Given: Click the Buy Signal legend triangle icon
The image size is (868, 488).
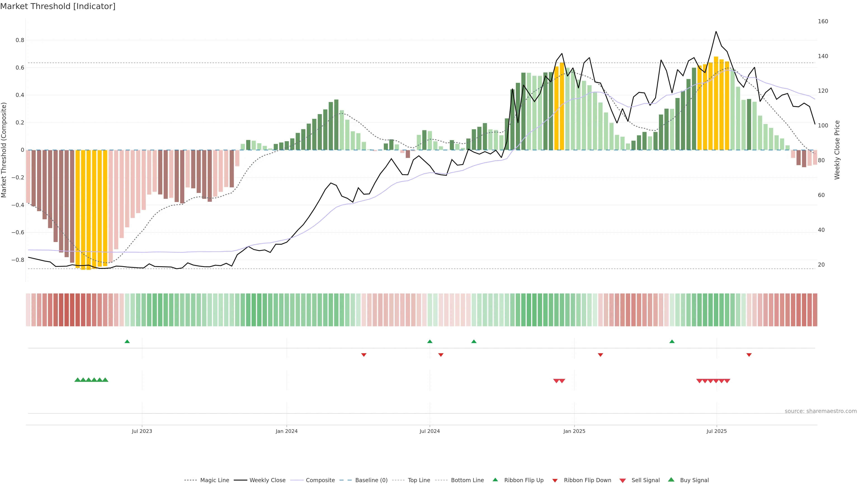Looking at the screenshot, I should (x=671, y=480).
